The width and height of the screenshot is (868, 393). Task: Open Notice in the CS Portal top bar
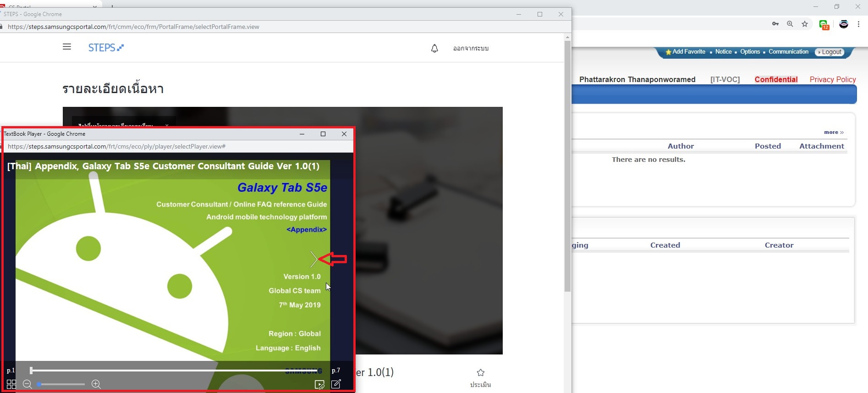(x=723, y=52)
